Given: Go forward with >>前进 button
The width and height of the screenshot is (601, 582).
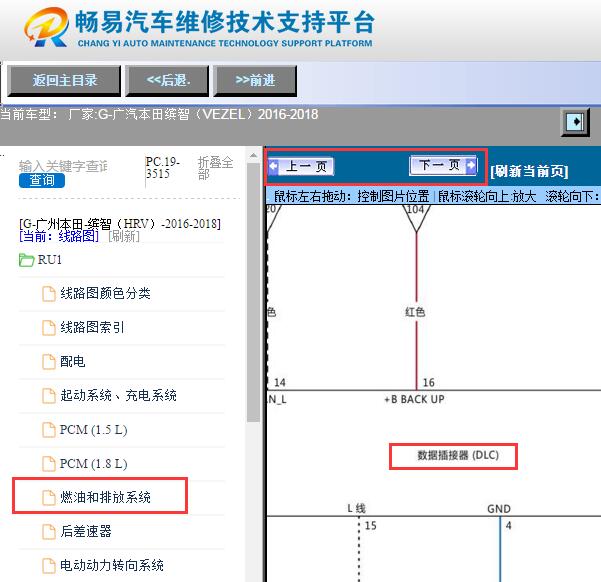Looking at the screenshot, I should (255, 81).
